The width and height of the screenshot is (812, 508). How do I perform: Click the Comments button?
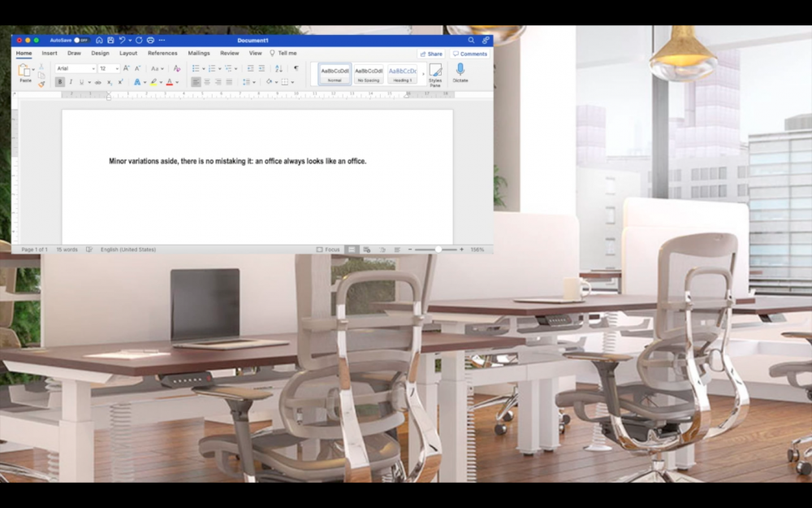(470, 54)
